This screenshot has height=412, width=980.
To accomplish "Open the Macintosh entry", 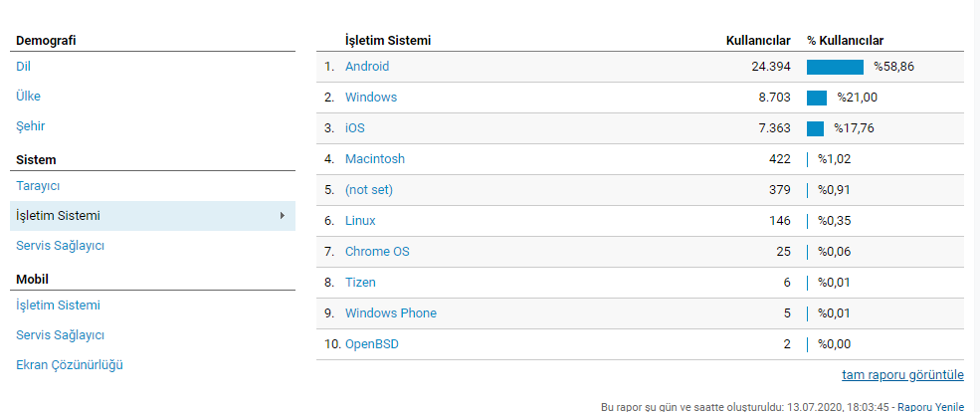I will point(375,159).
